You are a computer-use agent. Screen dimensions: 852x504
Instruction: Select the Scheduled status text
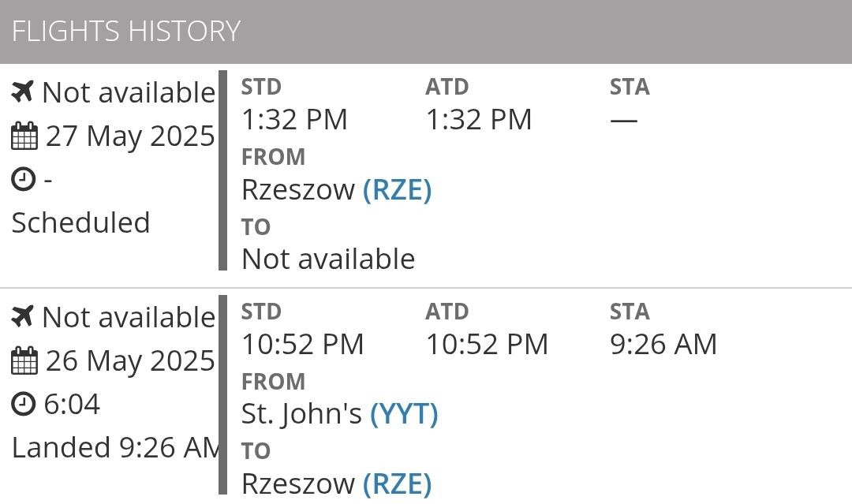click(x=80, y=223)
